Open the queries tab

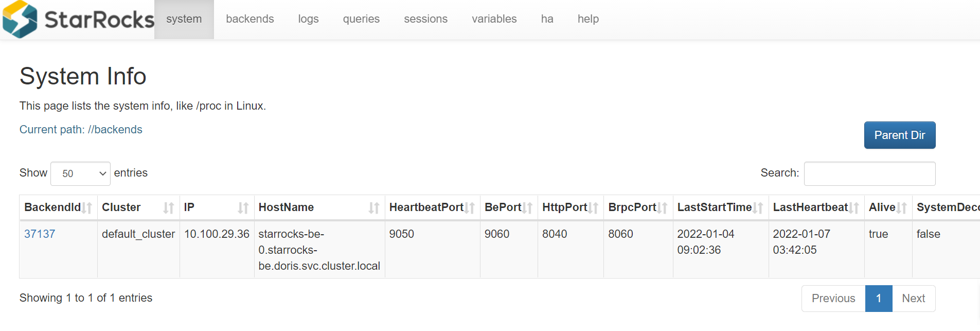[361, 19]
